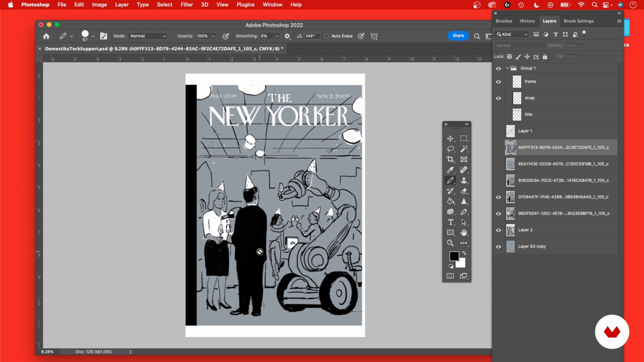
Task: Open the painting Mode dropdown
Action: (148, 36)
